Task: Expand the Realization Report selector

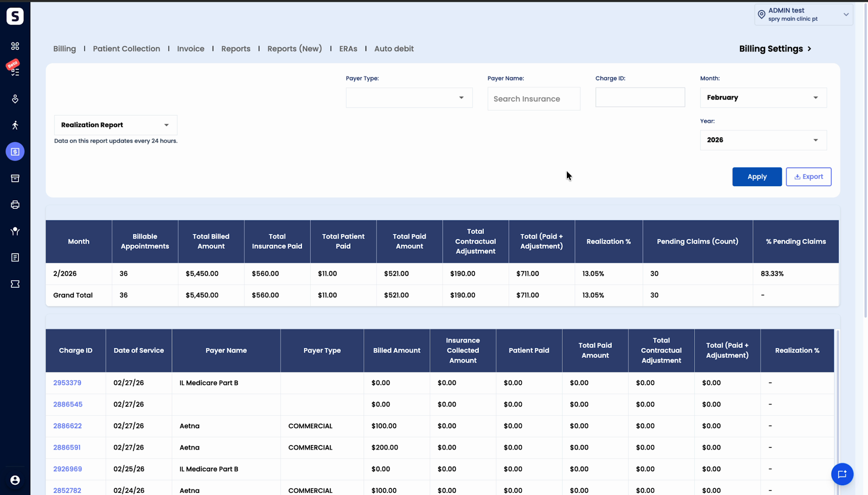Action: [x=116, y=125]
